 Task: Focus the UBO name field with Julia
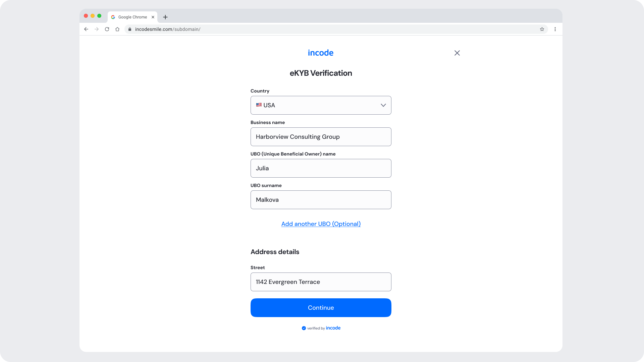321,168
